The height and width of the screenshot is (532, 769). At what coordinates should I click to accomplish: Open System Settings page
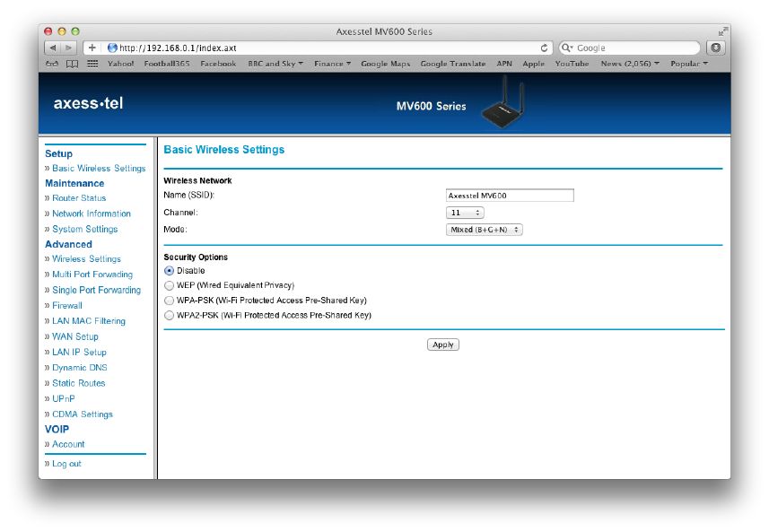click(x=85, y=229)
